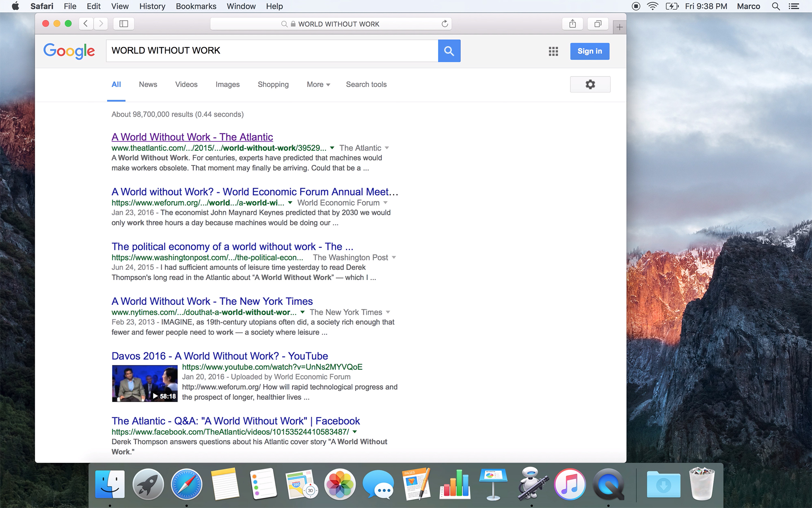The image size is (812, 508).
Task: Switch to the Images results tab
Action: (x=227, y=84)
